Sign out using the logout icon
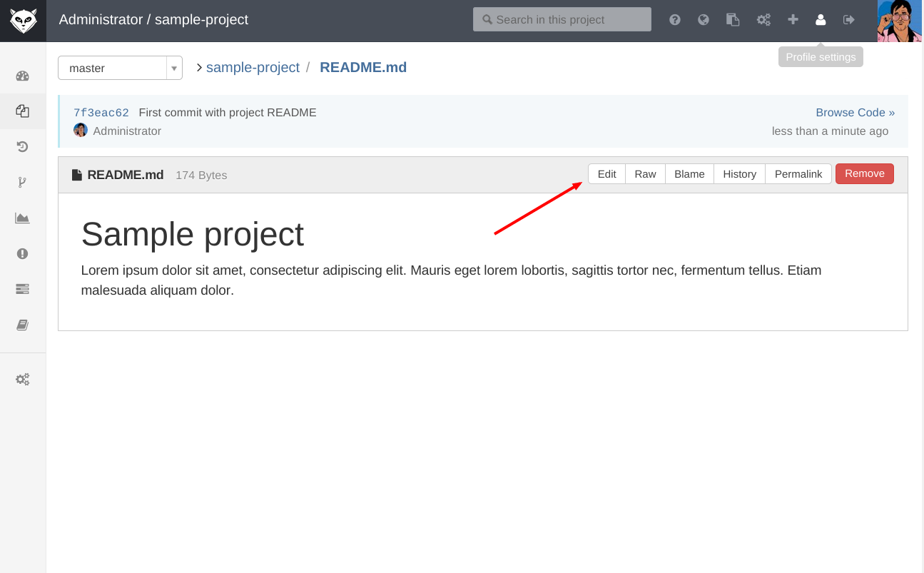924x573 pixels. tap(848, 19)
